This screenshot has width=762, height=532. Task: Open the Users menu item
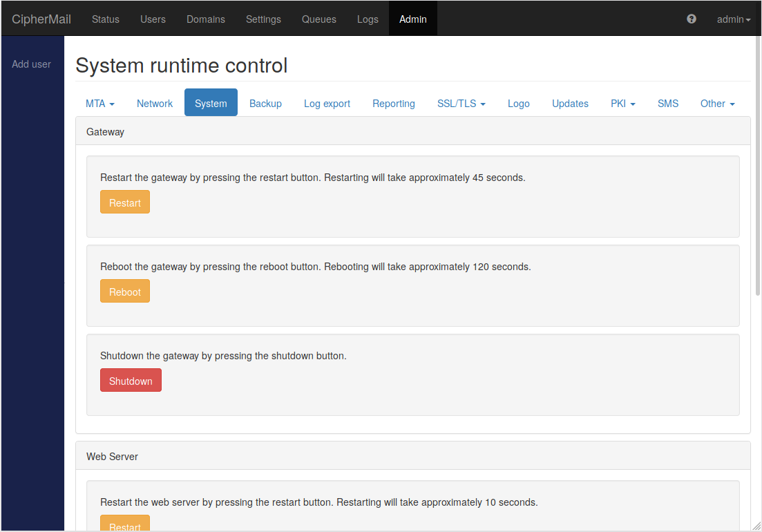153,19
